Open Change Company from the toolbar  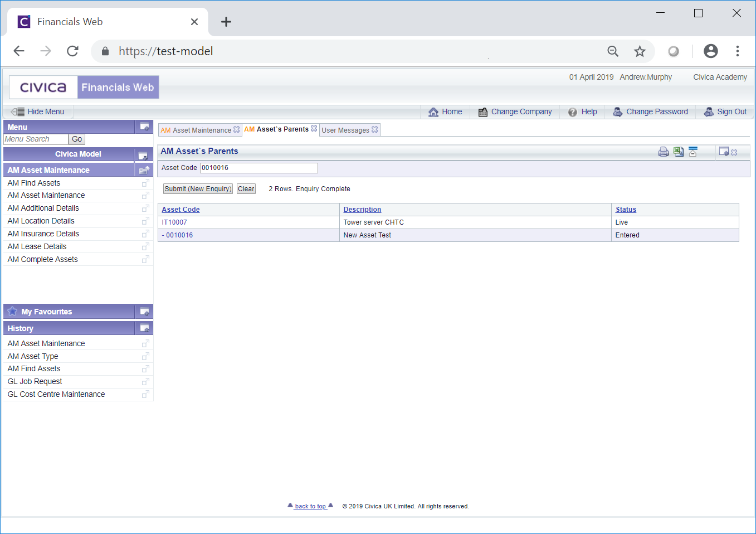(x=515, y=111)
